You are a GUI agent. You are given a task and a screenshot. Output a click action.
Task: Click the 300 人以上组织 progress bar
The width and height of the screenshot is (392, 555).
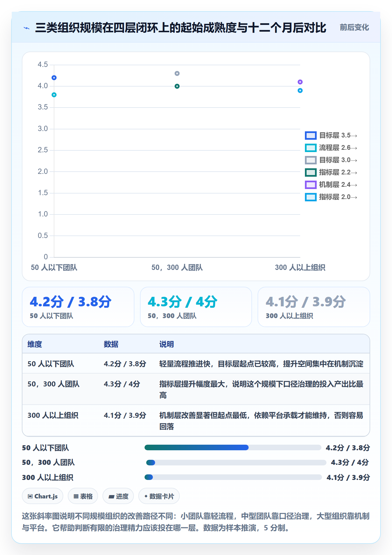pyautogui.click(x=233, y=477)
